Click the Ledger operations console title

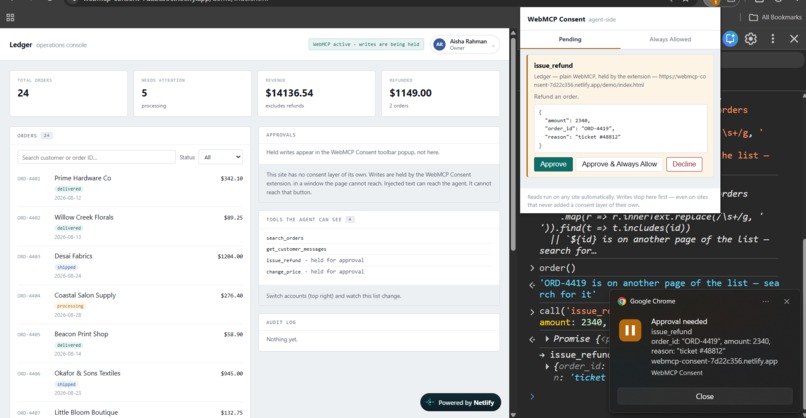[48, 45]
